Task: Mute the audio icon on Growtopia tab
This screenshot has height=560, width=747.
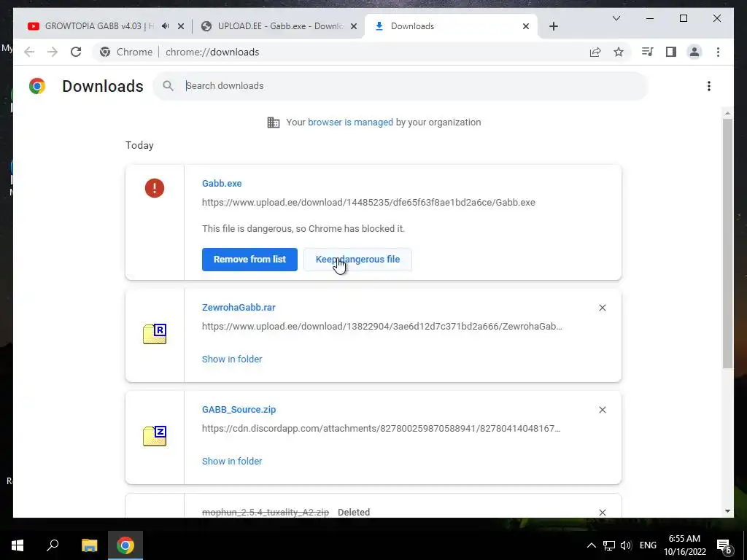Action: pos(166,26)
